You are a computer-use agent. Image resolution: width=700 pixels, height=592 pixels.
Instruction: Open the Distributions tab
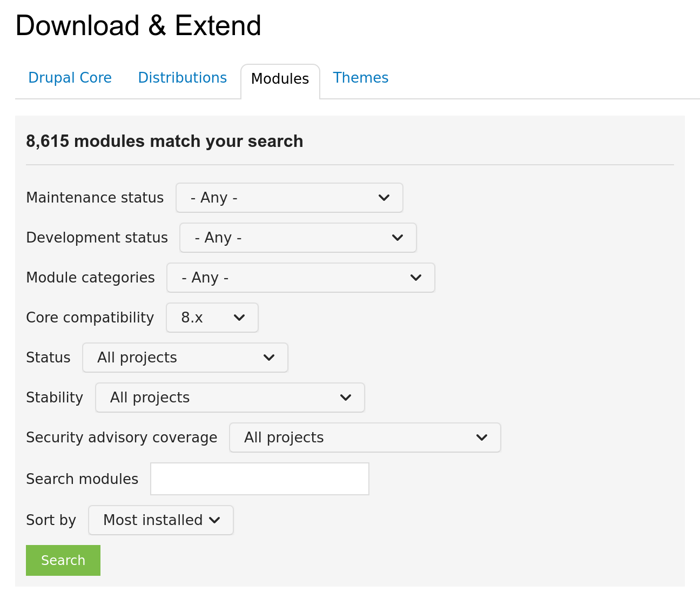pos(182,78)
